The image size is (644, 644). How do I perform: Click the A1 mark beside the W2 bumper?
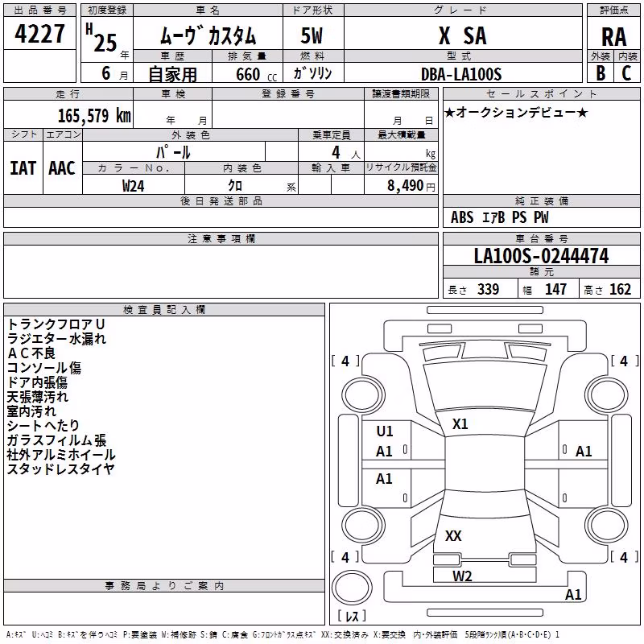tap(573, 594)
